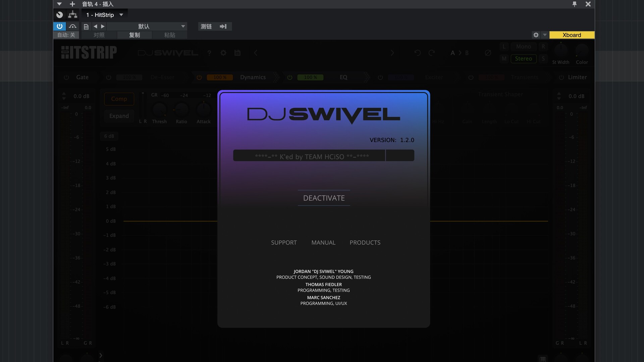Open the 1 - HitStrip plugin dropdown

tap(105, 15)
